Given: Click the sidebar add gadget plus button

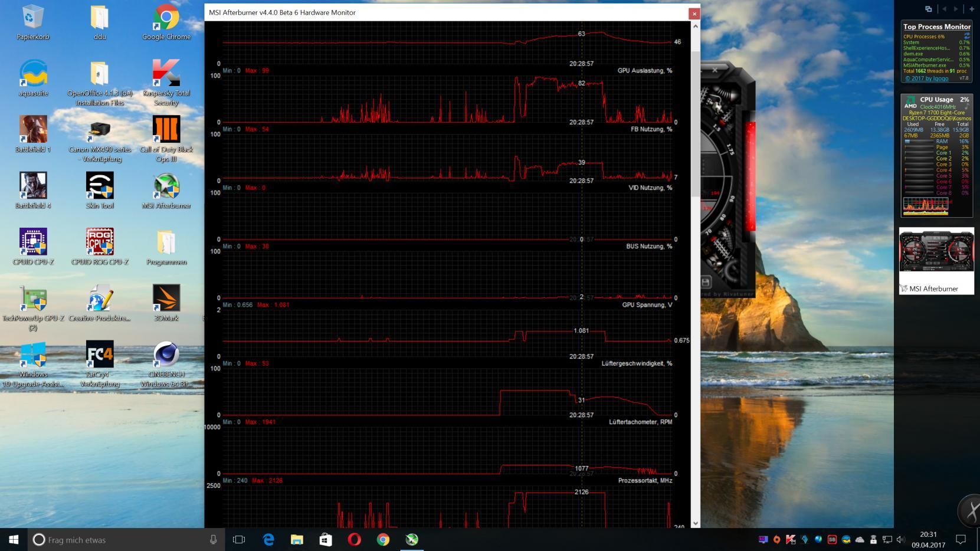Looking at the screenshot, I should pos(972,9).
